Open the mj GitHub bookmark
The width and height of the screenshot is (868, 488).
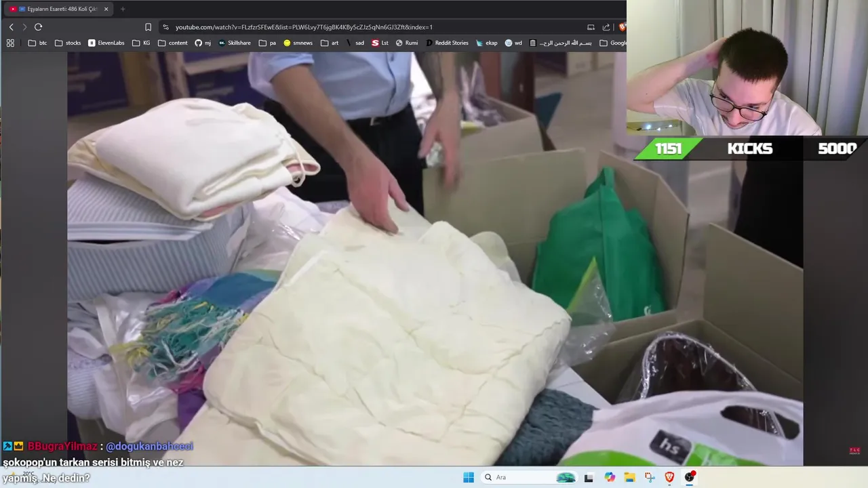tap(203, 43)
